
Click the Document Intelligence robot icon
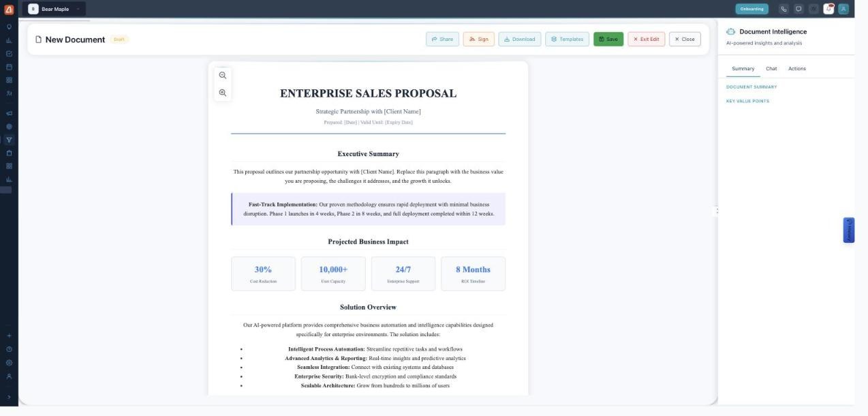(731, 31)
